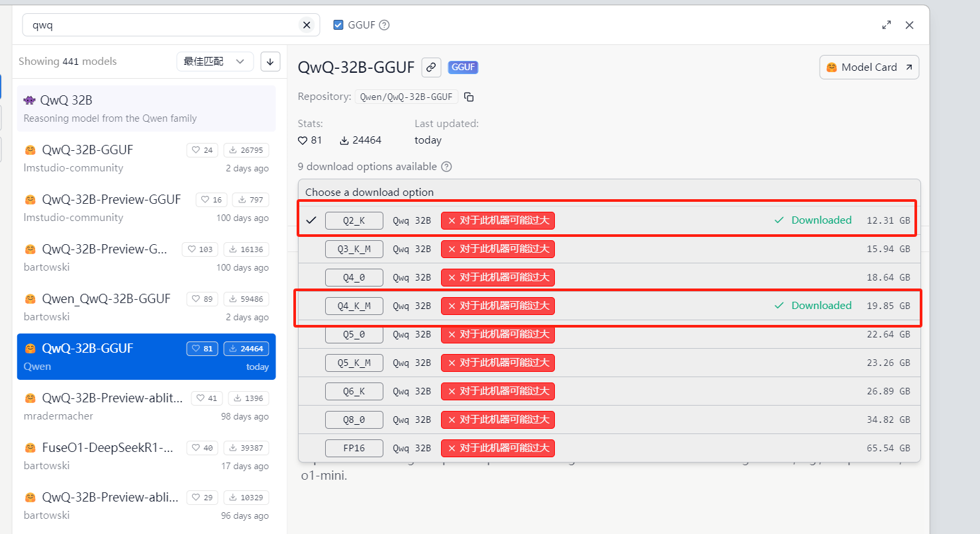Click the 41 likes badge by mradermacher

pyautogui.click(x=207, y=398)
